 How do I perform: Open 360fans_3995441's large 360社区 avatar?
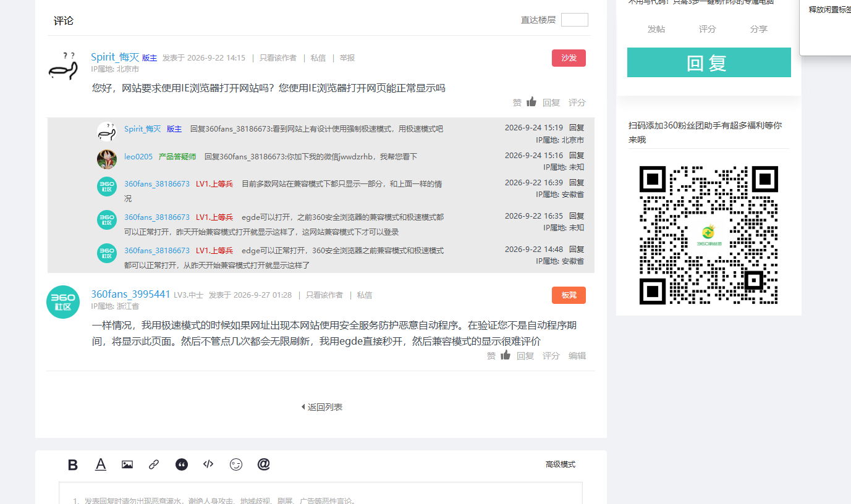(63, 302)
